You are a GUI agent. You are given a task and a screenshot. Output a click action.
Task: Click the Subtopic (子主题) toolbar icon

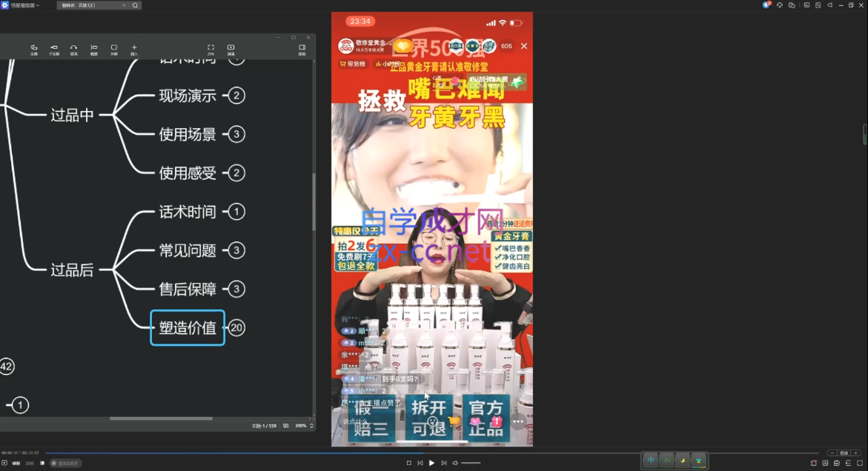tap(53, 50)
